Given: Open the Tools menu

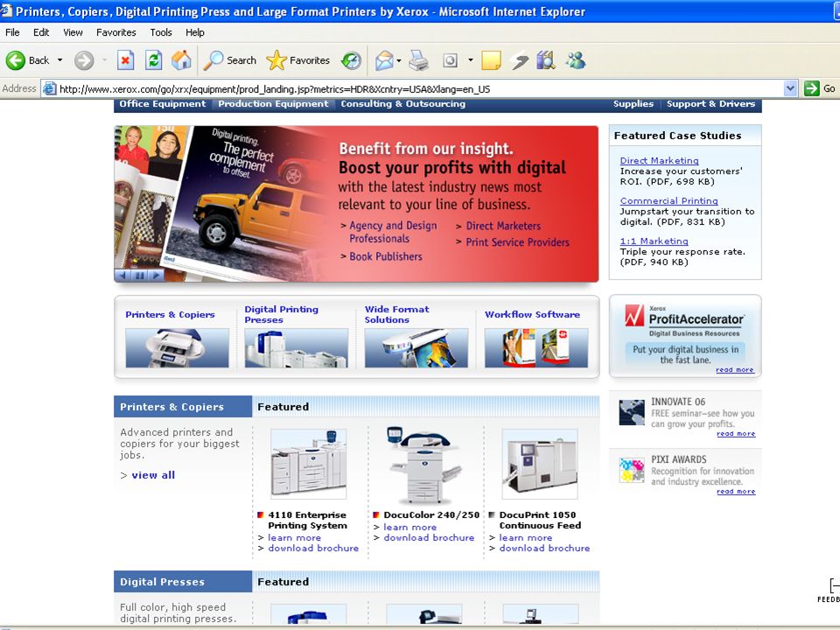Looking at the screenshot, I should [161, 32].
